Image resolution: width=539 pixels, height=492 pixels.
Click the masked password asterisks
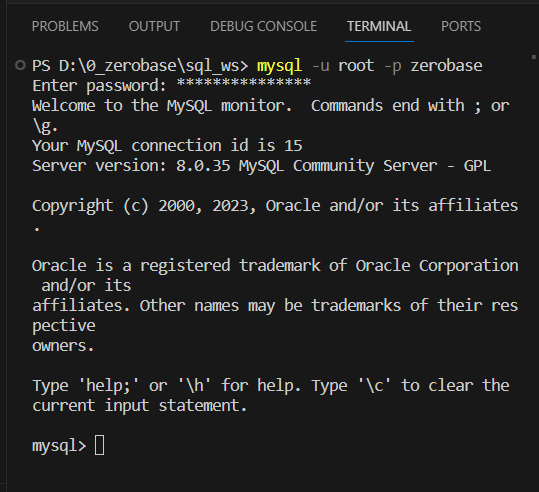[244, 83]
